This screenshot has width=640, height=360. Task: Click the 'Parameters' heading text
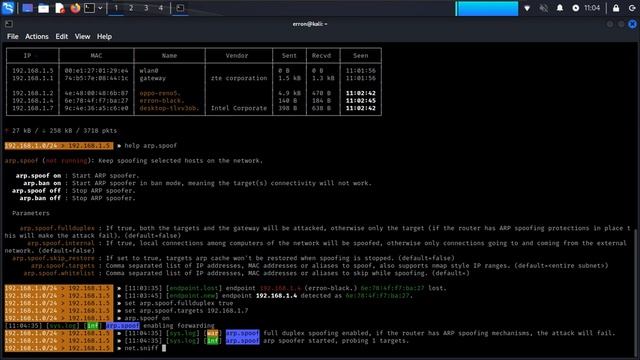click(x=31, y=213)
